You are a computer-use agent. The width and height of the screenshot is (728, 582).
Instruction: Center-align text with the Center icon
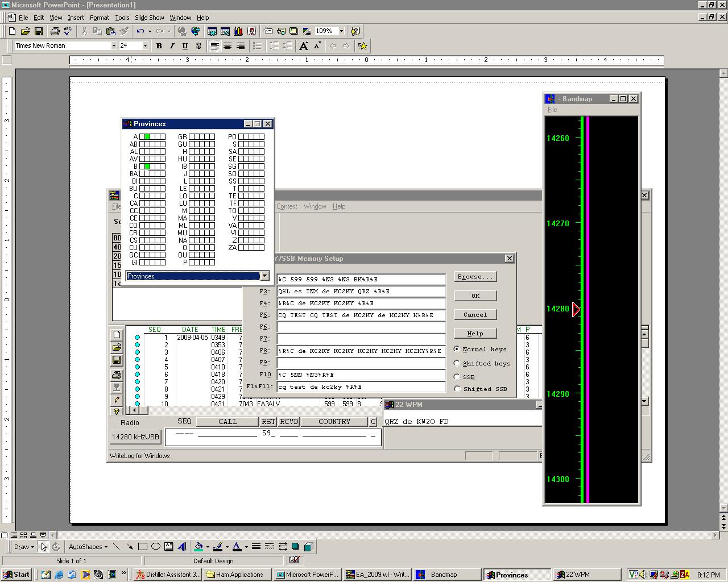point(227,46)
